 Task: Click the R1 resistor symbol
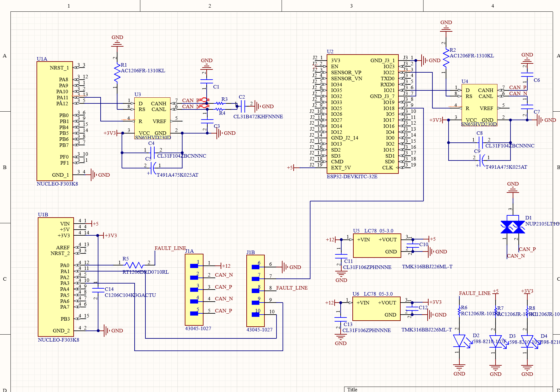pos(117,73)
